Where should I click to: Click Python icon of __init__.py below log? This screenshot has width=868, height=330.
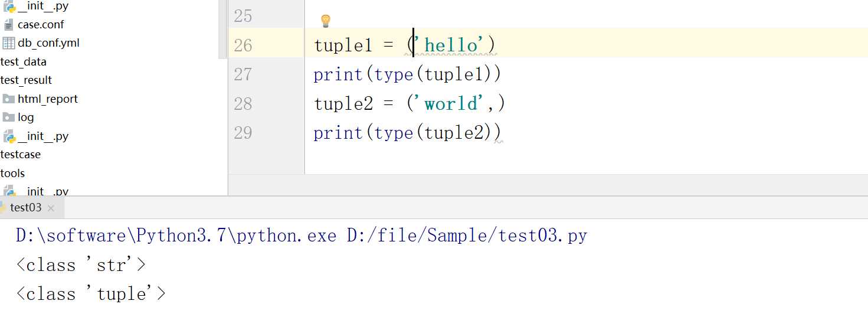(8, 136)
